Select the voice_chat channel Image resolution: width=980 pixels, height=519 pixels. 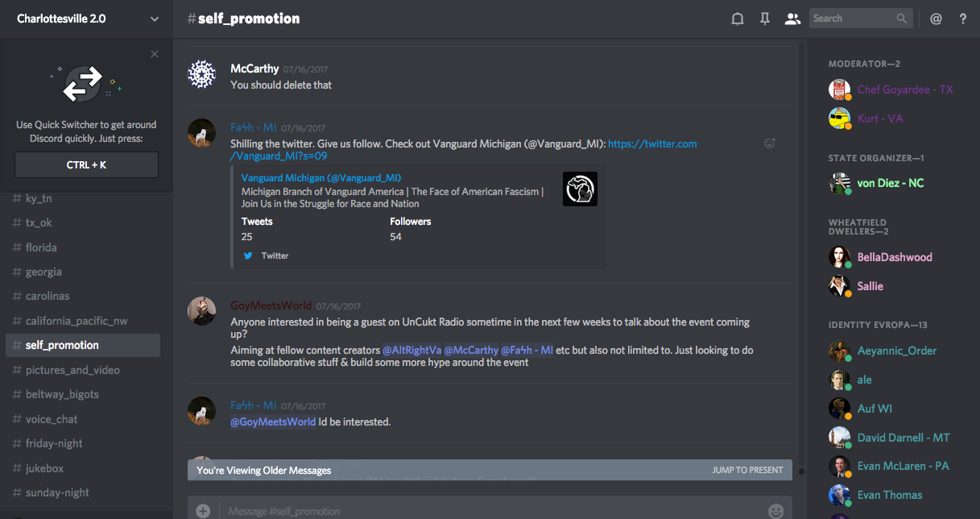(52, 419)
